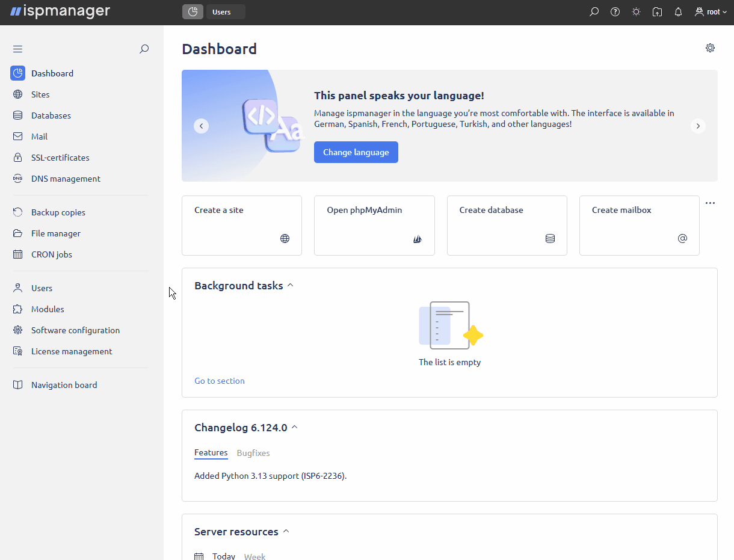This screenshot has height=560, width=734.
Task: Select the CRON jobs calendar icon
Action: [x=17, y=254]
